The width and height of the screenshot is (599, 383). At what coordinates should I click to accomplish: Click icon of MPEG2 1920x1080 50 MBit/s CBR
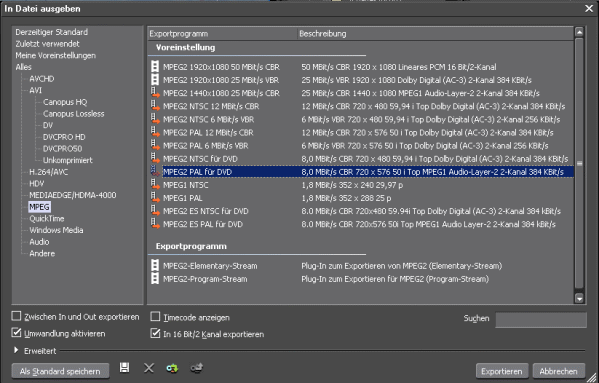[x=155, y=67]
